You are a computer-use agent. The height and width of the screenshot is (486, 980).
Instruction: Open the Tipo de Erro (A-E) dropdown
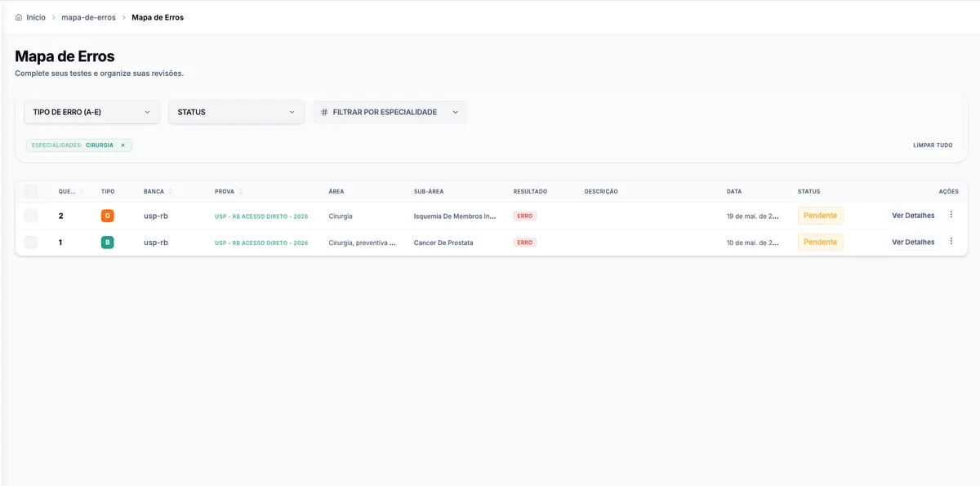[91, 112]
